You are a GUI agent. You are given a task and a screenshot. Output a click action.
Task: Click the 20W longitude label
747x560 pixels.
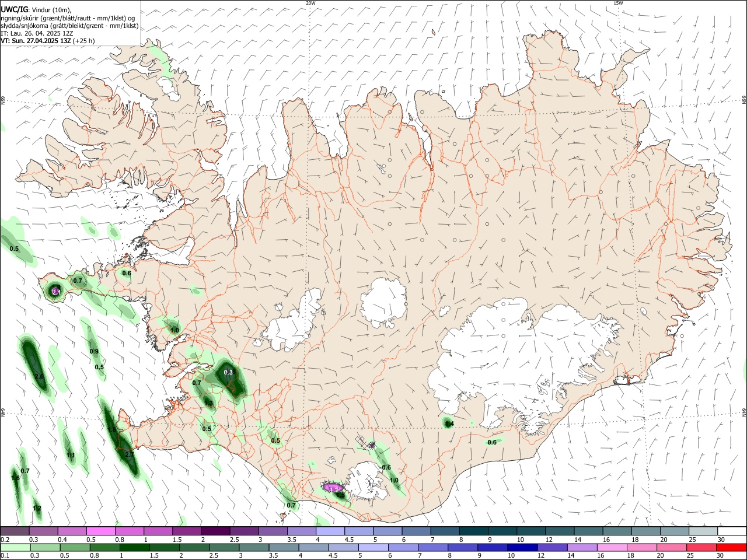point(310,3)
